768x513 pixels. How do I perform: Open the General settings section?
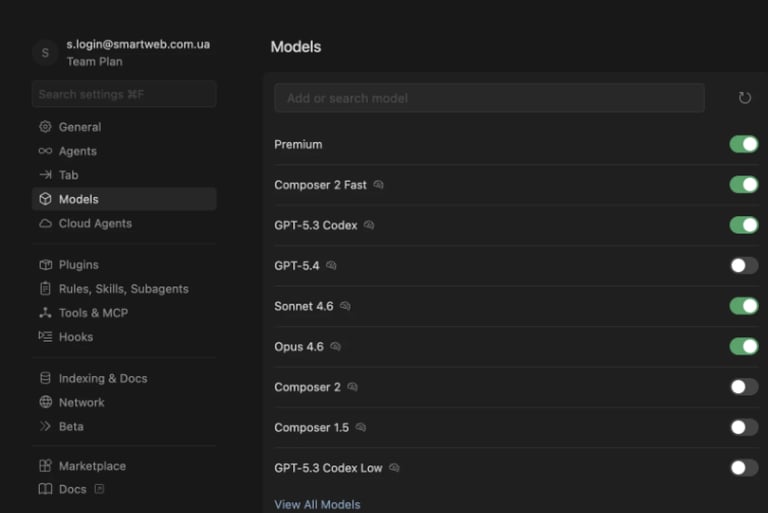pyautogui.click(x=124, y=127)
